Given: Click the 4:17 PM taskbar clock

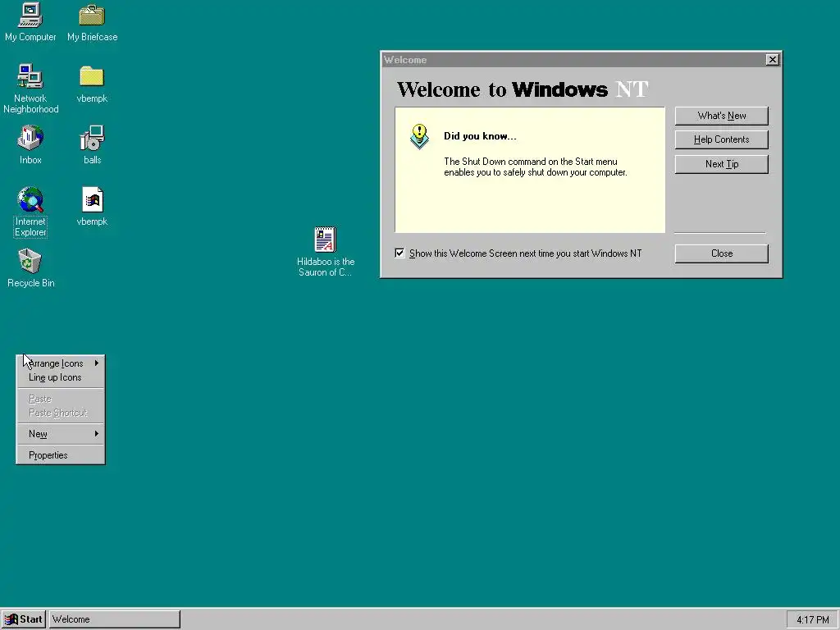Looking at the screenshot, I should (813, 620).
